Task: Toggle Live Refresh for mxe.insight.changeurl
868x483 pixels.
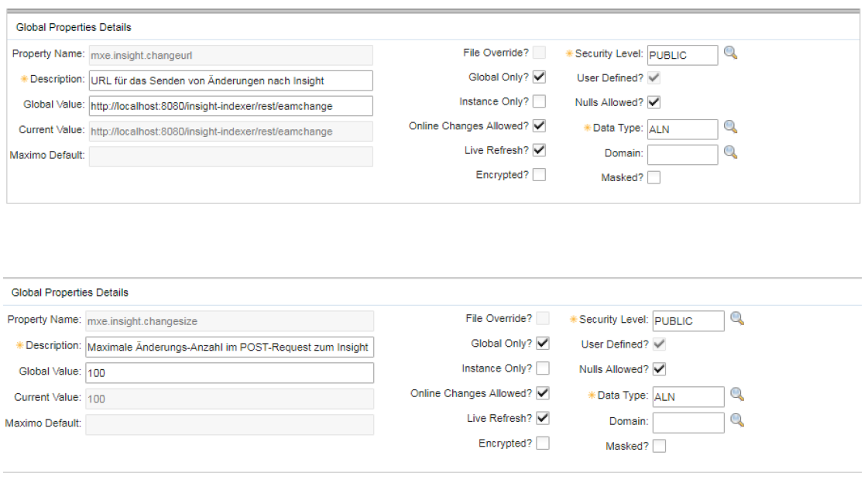Action: (540, 150)
